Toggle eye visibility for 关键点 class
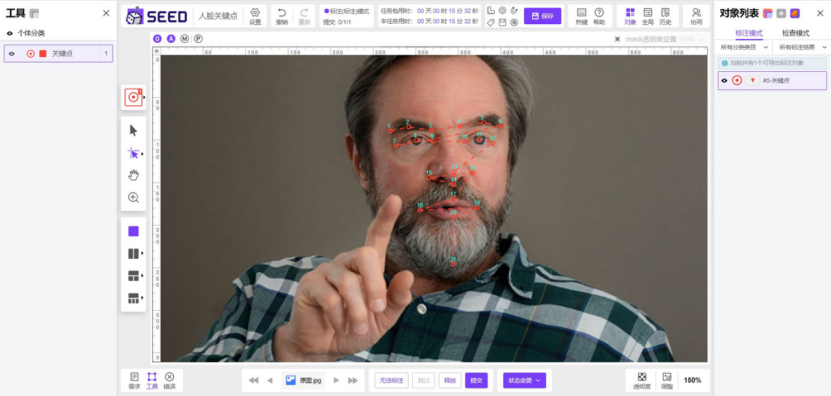 pyautogui.click(x=11, y=54)
